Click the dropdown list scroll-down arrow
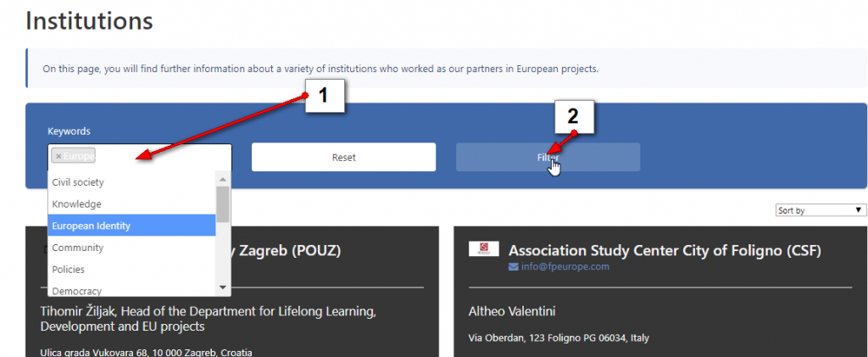The image size is (868, 357). coord(223,287)
